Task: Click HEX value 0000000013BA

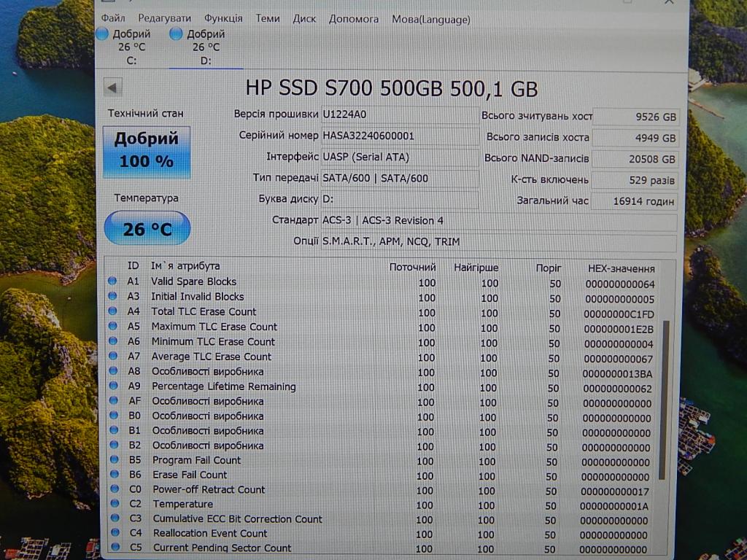Action: pyautogui.click(x=617, y=374)
